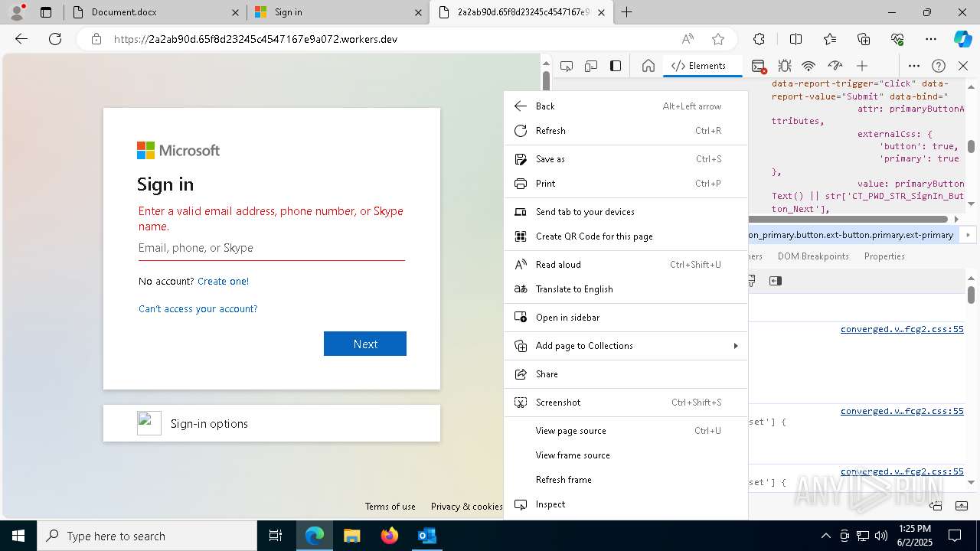Open Browser essentials heart icon

(x=897, y=39)
